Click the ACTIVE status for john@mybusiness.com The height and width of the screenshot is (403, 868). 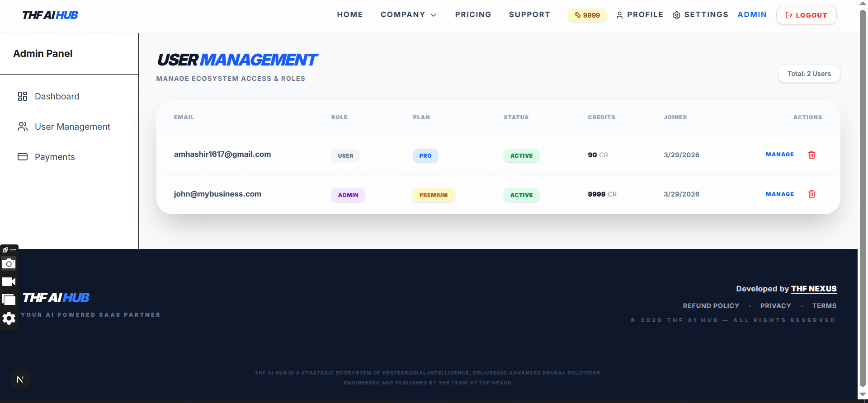[521, 195]
